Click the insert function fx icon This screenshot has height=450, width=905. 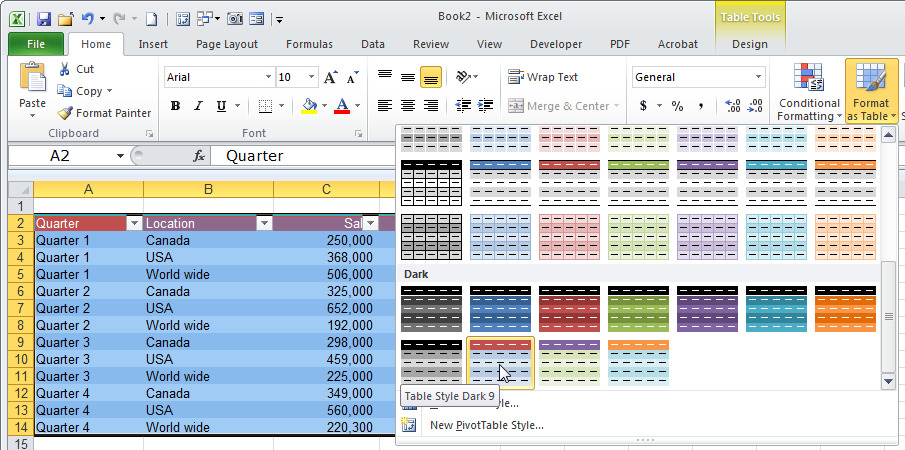click(199, 156)
